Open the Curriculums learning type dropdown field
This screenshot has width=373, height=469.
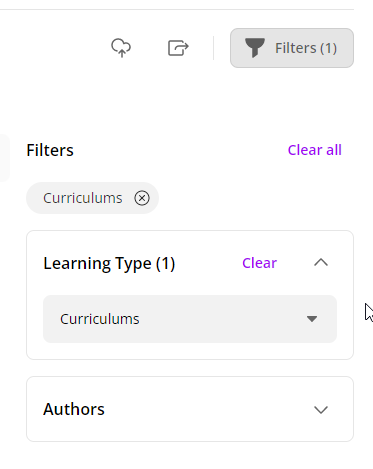click(190, 319)
